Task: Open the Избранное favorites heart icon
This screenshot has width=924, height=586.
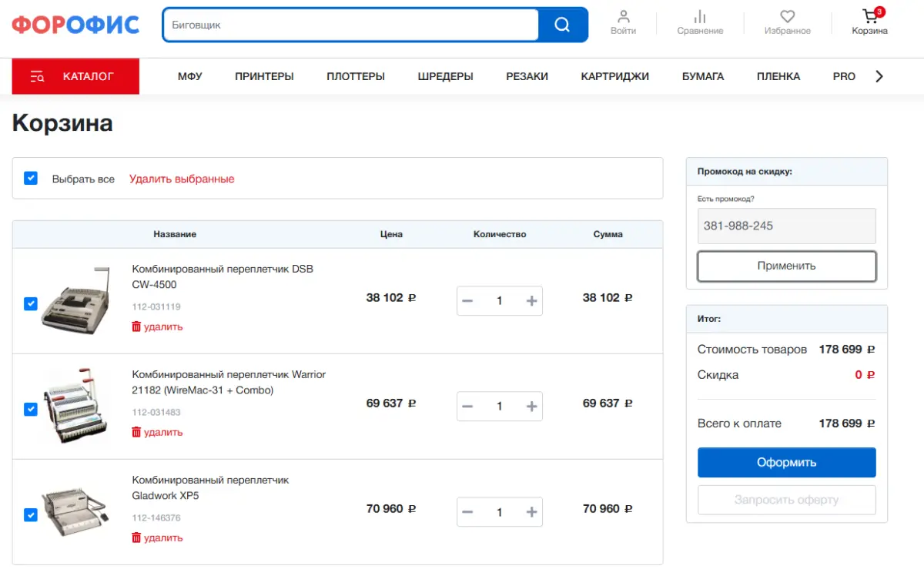Action: [787, 22]
